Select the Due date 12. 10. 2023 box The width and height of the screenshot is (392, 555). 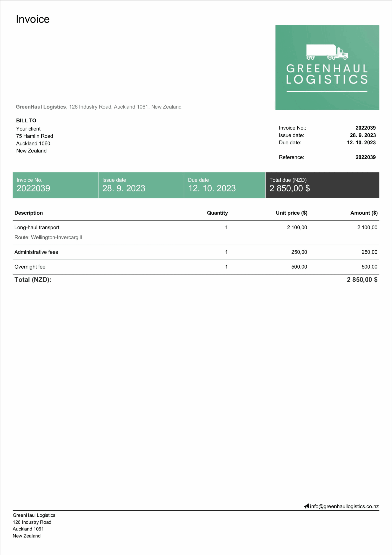[225, 185]
